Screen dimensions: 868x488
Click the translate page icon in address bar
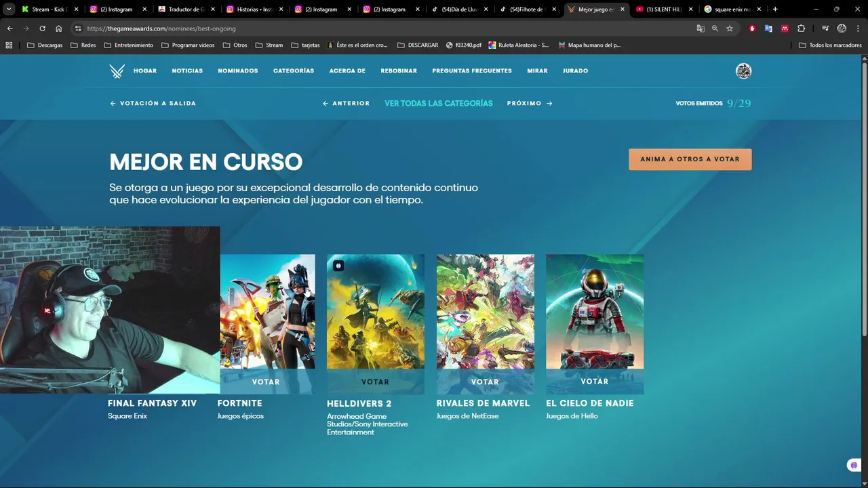coord(701,28)
